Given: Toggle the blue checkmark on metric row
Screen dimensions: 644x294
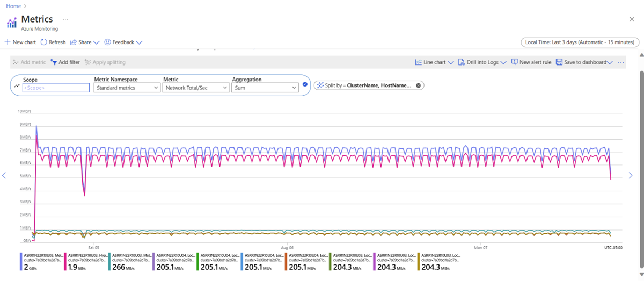Looking at the screenshot, I should pos(305,84).
